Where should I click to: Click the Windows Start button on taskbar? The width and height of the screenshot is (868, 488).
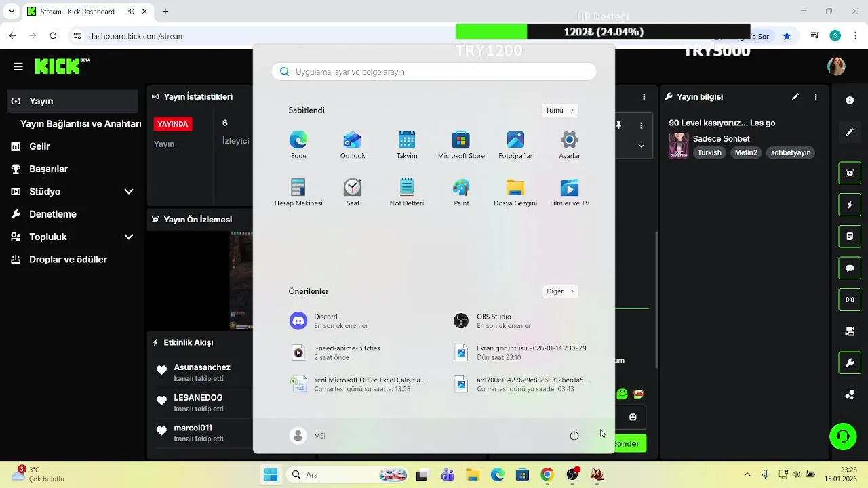point(271,474)
